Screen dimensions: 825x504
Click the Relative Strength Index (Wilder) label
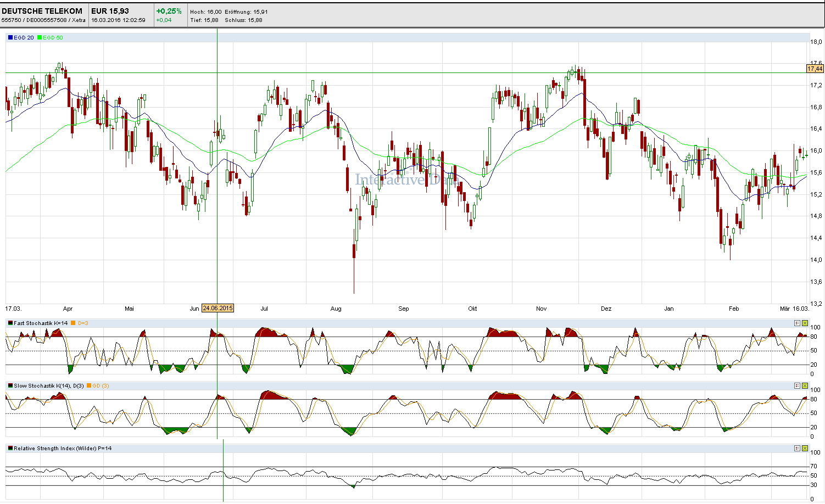(63, 449)
